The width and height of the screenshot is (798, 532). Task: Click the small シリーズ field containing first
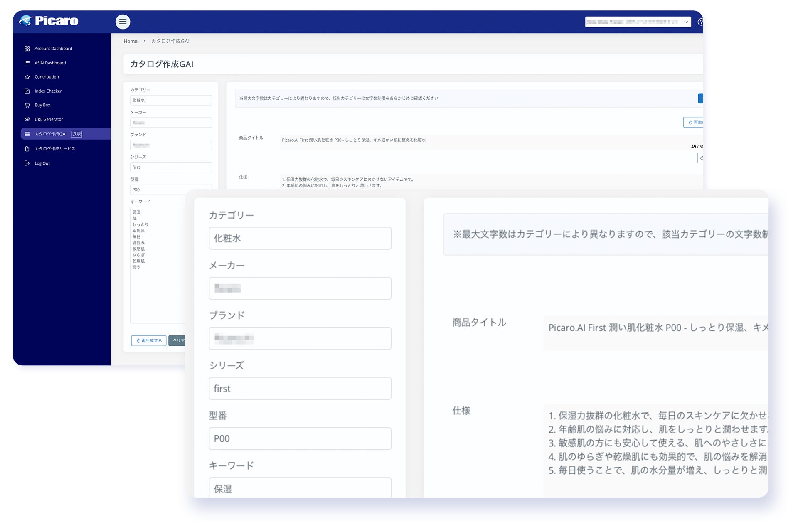(170, 167)
